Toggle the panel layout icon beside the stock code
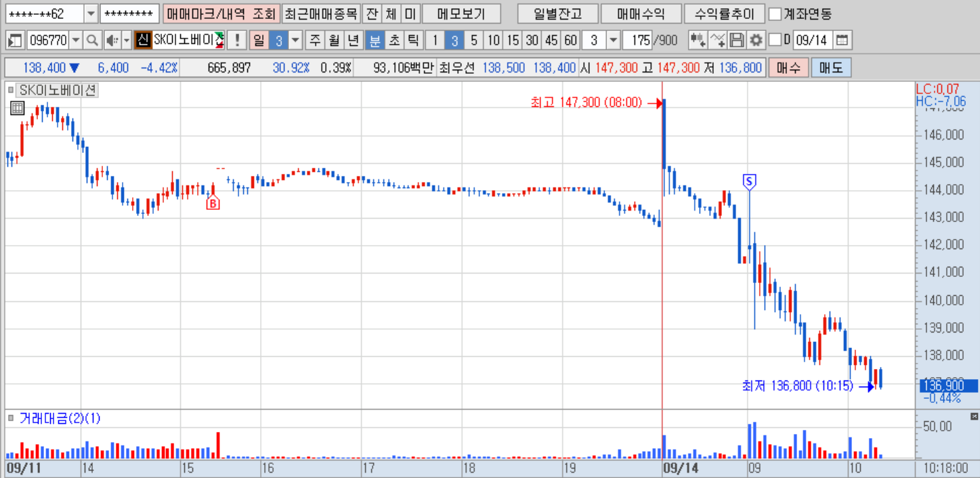This screenshot has width=980, height=478. coord(15,41)
